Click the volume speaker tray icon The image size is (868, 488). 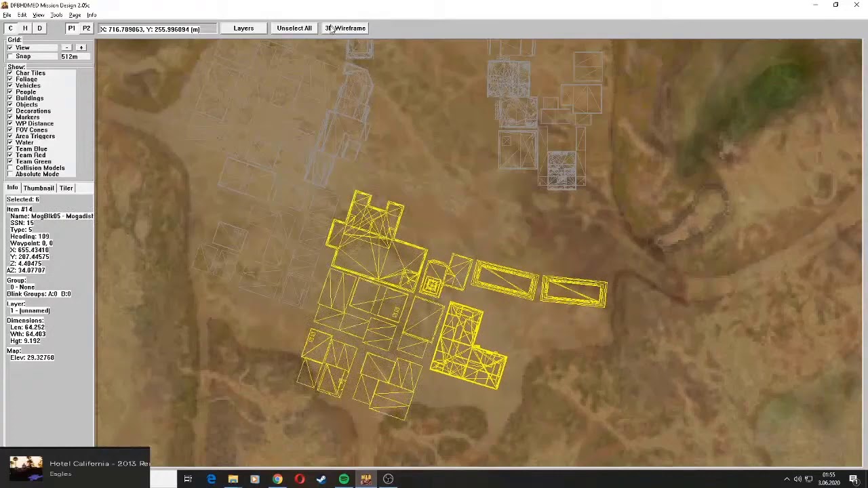tap(798, 479)
